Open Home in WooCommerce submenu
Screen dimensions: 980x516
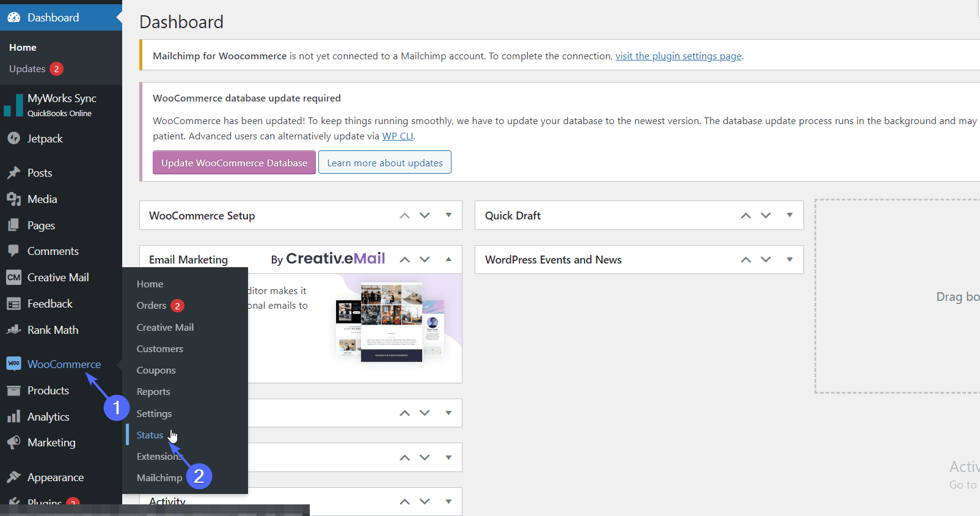tap(150, 284)
